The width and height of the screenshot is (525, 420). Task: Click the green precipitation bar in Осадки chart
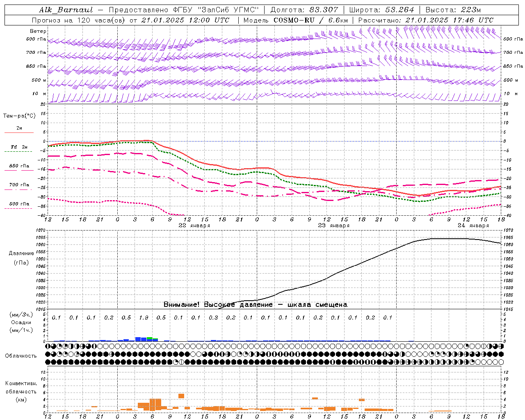point(149,338)
